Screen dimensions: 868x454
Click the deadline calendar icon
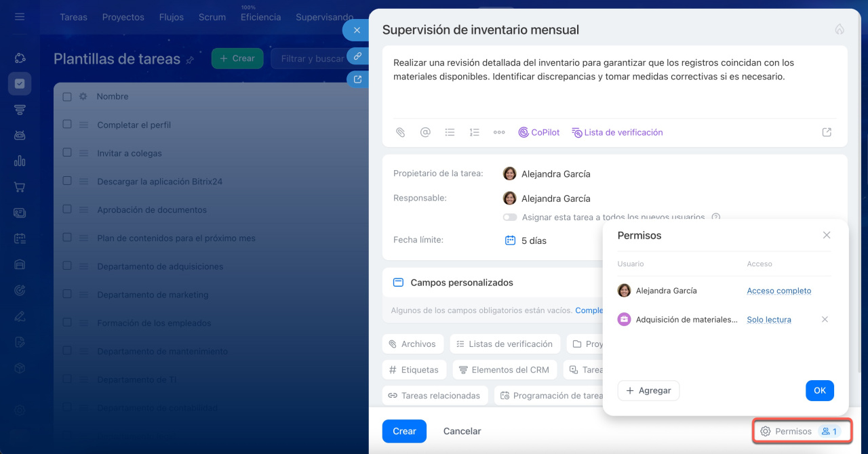coord(511,240)
